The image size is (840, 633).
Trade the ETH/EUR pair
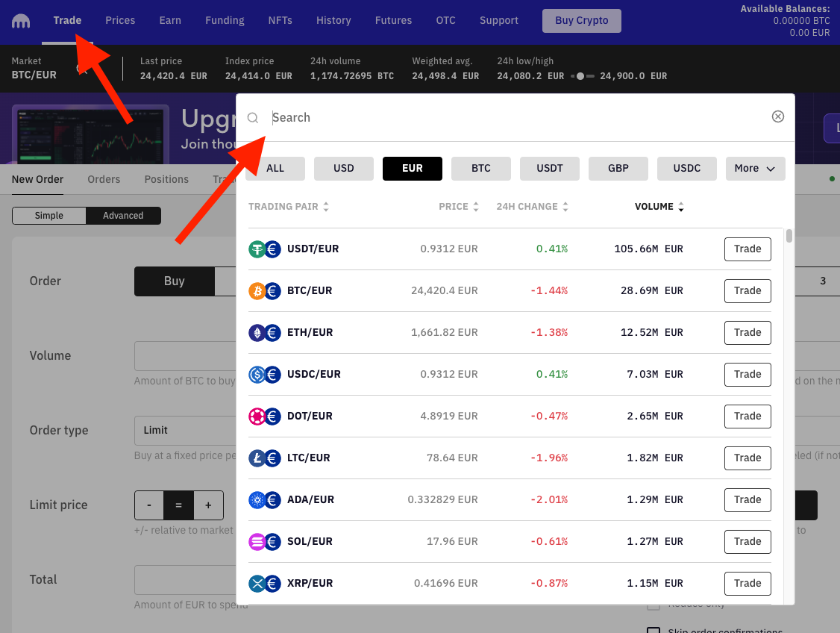747,333
